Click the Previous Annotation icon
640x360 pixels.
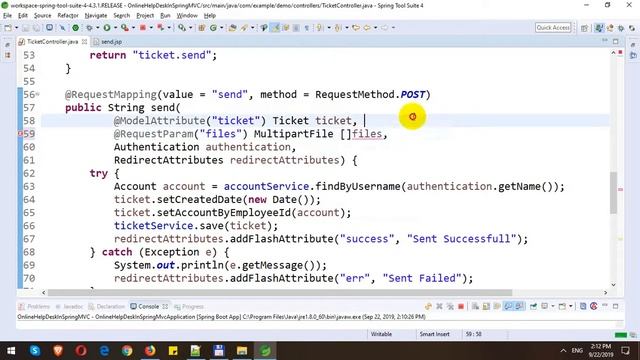338,28
